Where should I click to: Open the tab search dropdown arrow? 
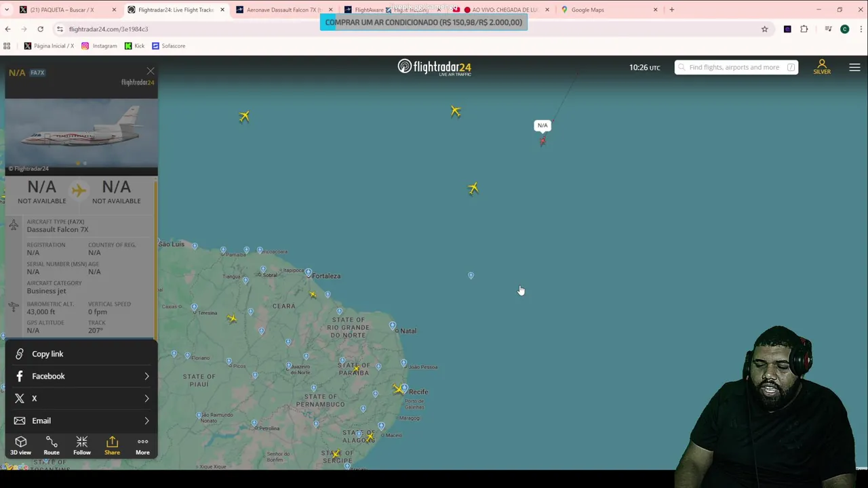[x=7, y=9]
